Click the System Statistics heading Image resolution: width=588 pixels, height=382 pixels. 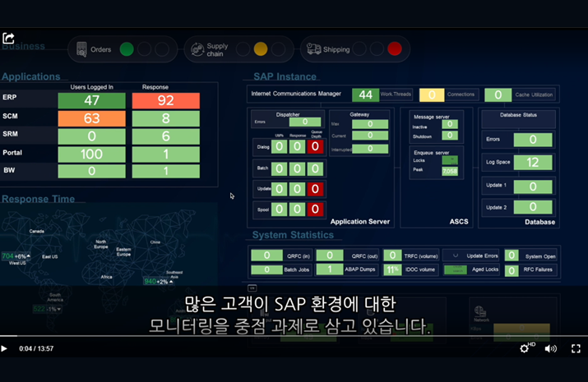293,235
